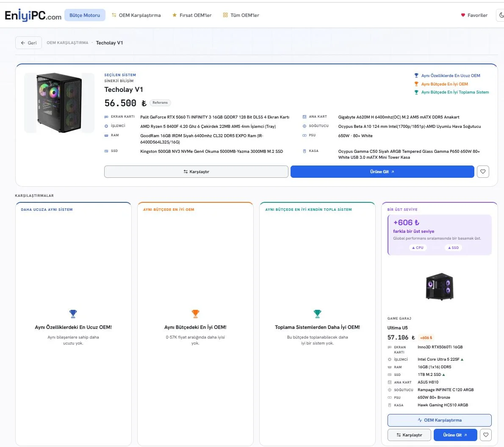The image size is (504, 447).
Task: Click the ANA KART icon in Techolay specs
Action: click(x=305, y=117)
